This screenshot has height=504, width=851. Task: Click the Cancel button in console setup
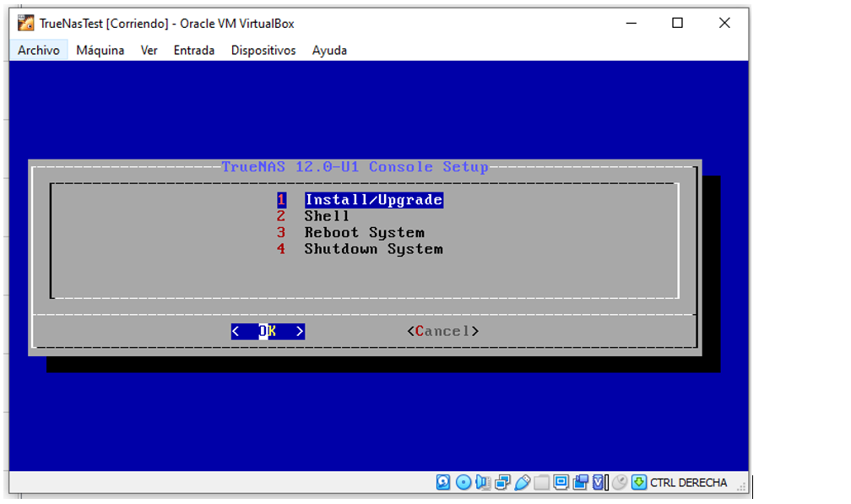pyautogui.click(x=443, y=332)
